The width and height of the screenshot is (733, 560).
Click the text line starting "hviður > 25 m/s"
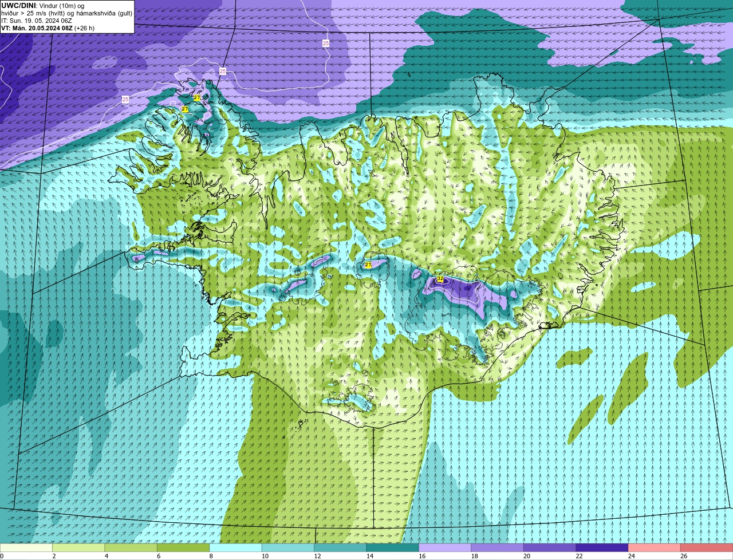(67, 13)
